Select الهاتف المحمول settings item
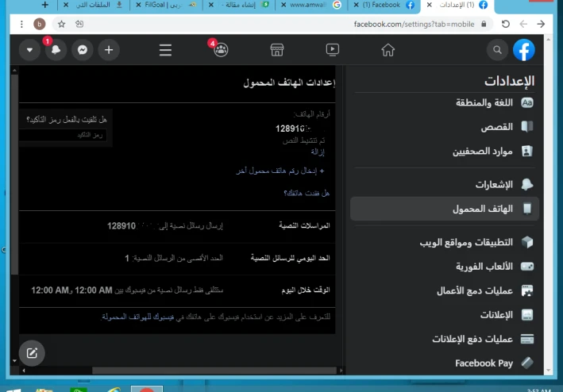Image resolution: width=563 pixels, height=392 pixels. 445,209
